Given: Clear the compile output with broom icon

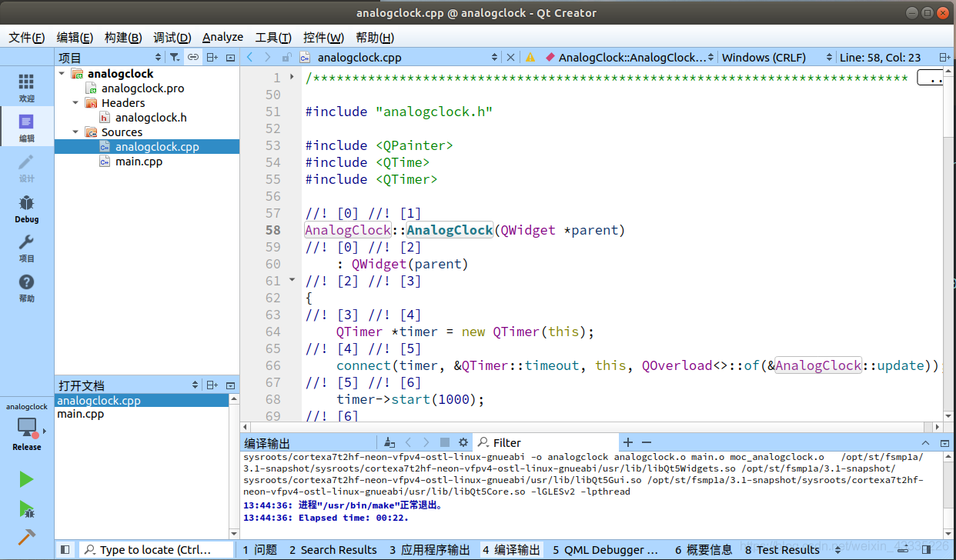Looking at the screenshot, I should 389,442.
